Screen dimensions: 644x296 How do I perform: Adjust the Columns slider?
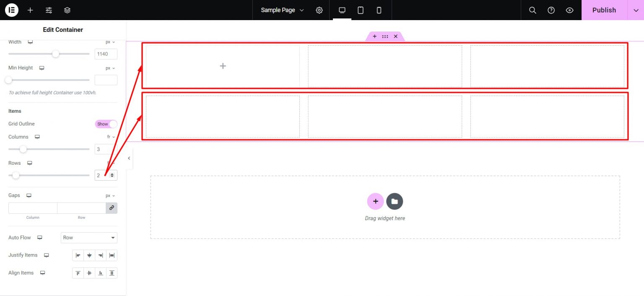(23, 149)
